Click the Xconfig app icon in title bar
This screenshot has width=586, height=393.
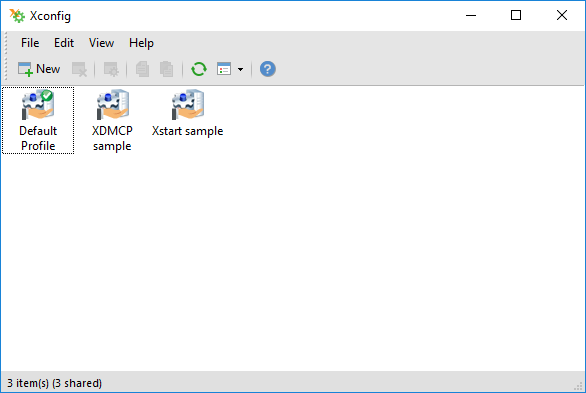coord(17,16)
